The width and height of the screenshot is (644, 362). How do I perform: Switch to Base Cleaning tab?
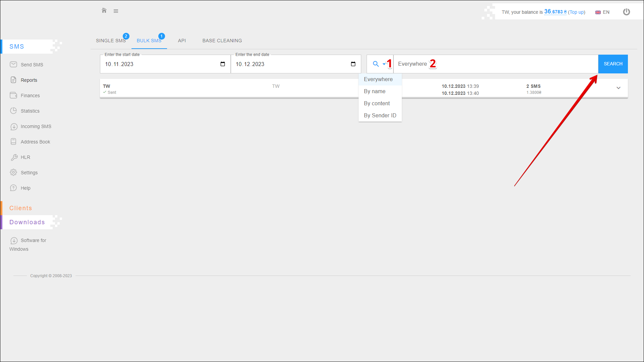pos(222,41)
